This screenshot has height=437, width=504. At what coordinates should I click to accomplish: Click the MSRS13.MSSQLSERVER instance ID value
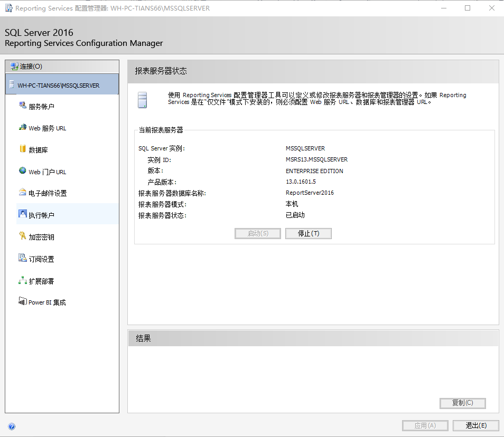316,159
